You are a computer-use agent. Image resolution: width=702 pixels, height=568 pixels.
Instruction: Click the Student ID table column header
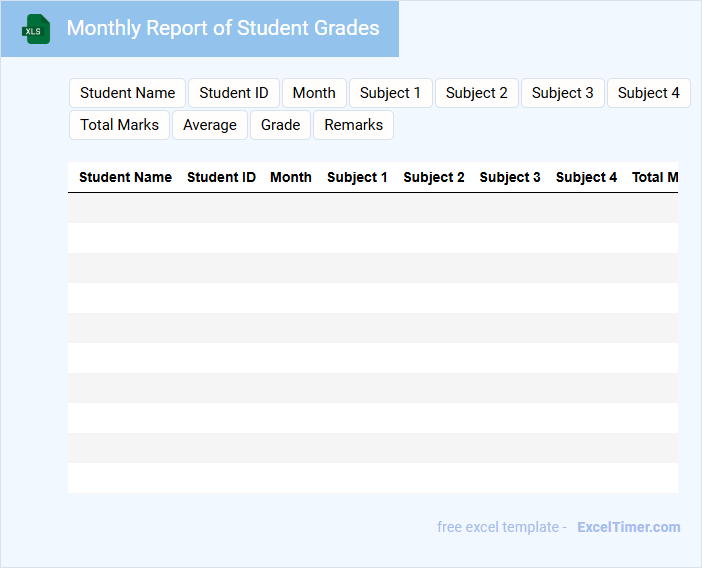[x=221, y=177]
